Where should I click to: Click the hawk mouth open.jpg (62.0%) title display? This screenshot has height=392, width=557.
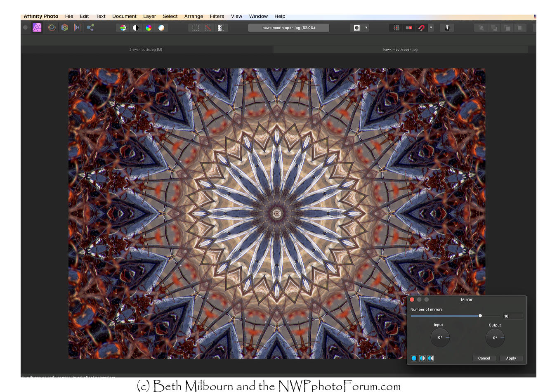[x=289, y=28]
